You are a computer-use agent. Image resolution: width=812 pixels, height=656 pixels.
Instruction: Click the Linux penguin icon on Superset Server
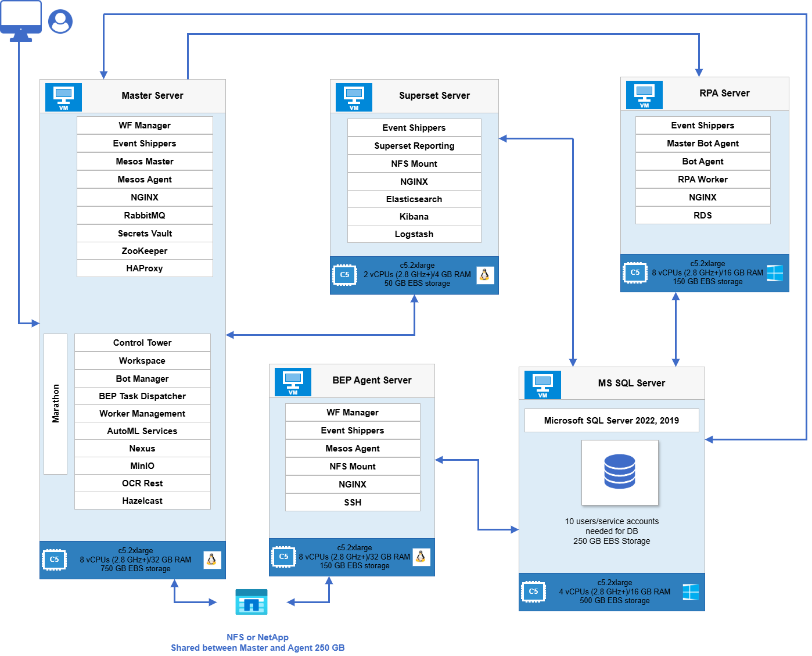point(484,275)
